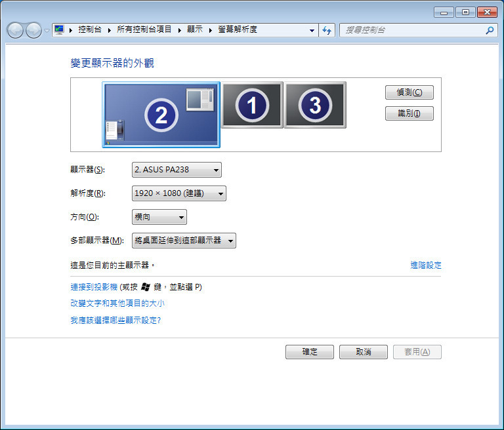Open the 顯示器 dropdown showing ASUS PA238
Viewport: 504px width, 430px height.
177,170
